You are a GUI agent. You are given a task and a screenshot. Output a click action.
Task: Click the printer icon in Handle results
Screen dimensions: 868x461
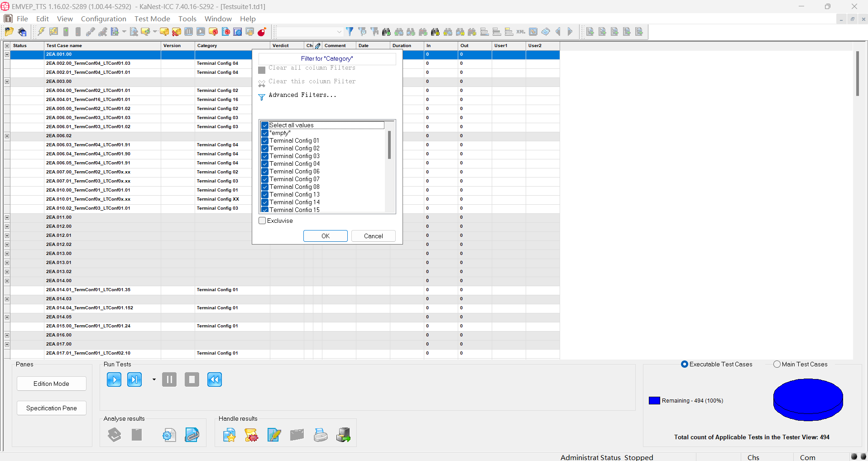(321, 435)
